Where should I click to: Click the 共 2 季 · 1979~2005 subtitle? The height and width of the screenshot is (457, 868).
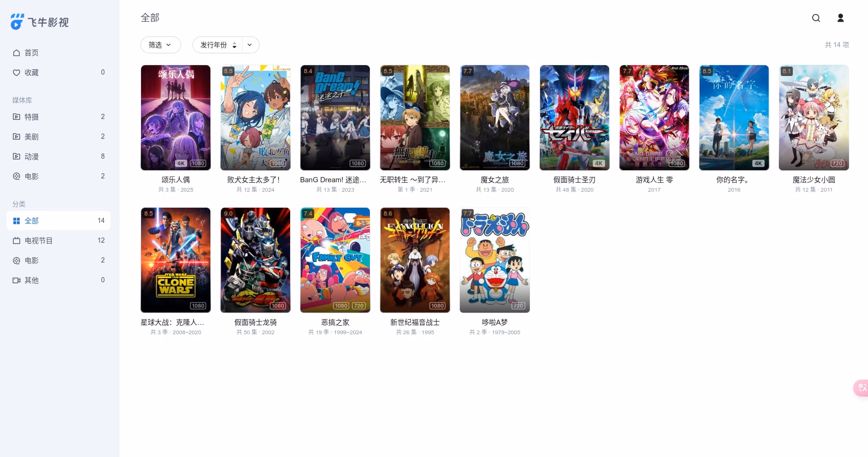point(494,332)
